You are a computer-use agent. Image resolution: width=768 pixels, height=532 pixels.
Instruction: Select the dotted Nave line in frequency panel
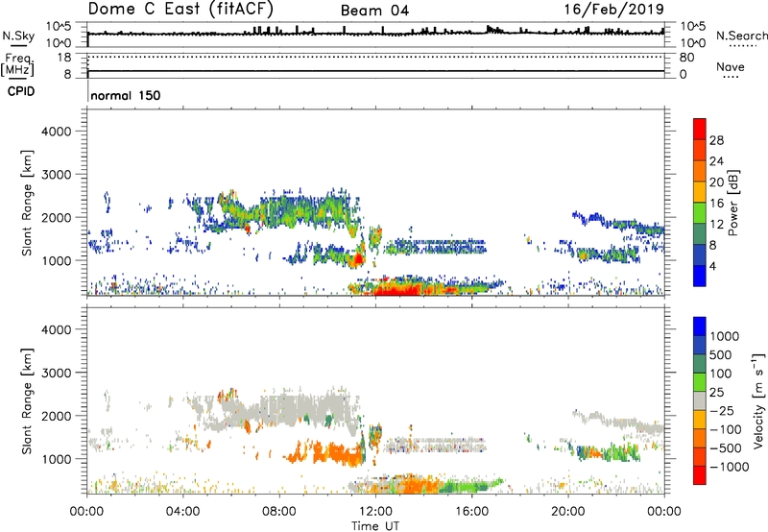(375, 57)
